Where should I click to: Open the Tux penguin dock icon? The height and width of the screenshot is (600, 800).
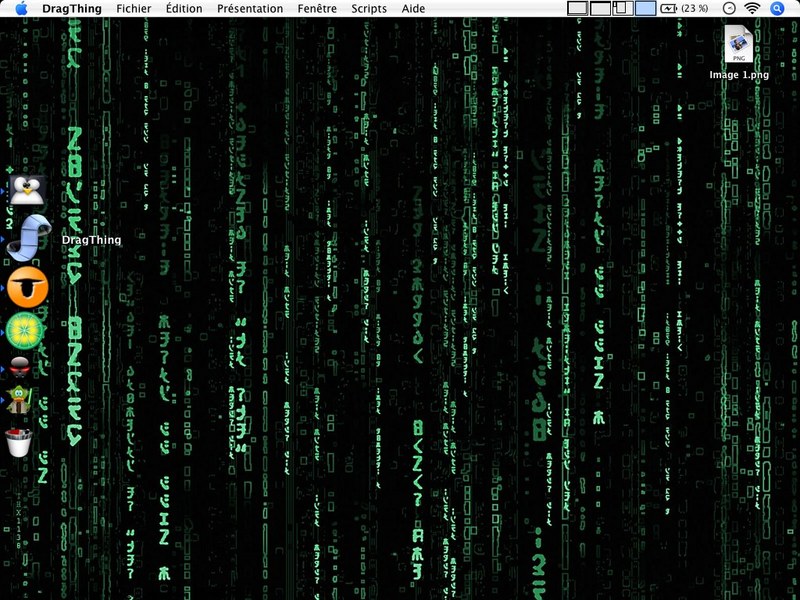28,190
